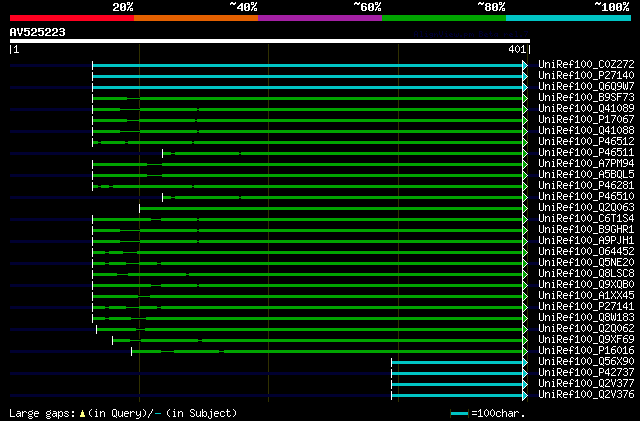Click the orange ~40% identity legend segment
640x421 pixels.
196,18
